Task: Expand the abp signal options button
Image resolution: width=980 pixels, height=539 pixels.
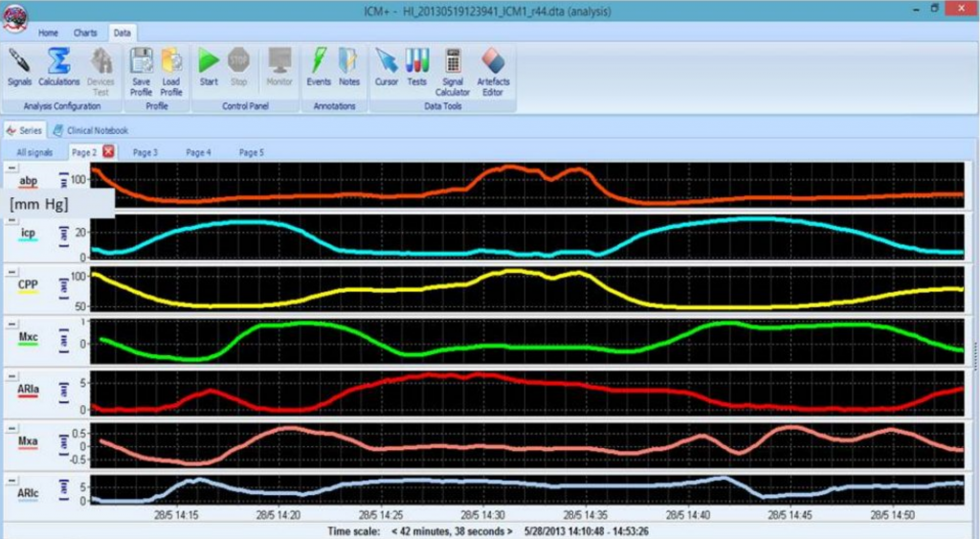Action: 11,167
